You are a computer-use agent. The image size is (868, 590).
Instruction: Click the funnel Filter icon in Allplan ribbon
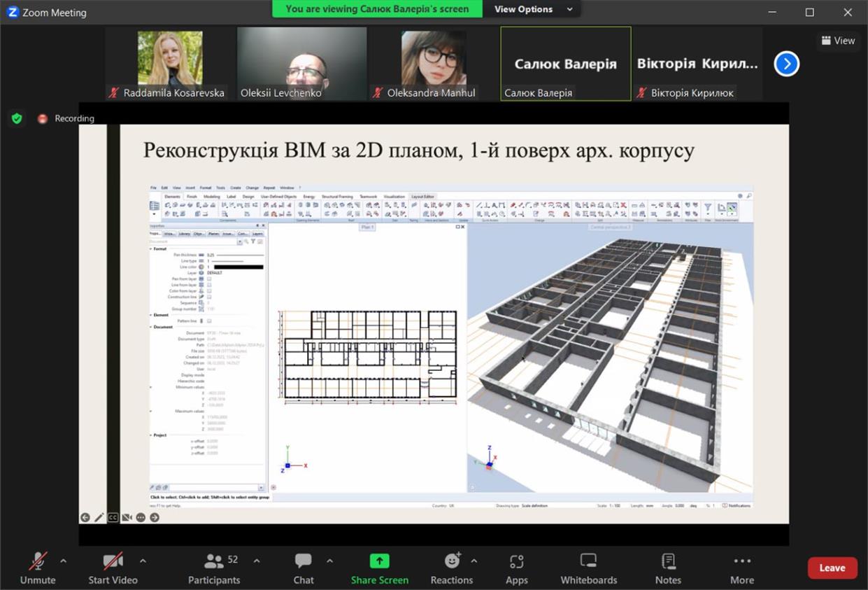708,207
